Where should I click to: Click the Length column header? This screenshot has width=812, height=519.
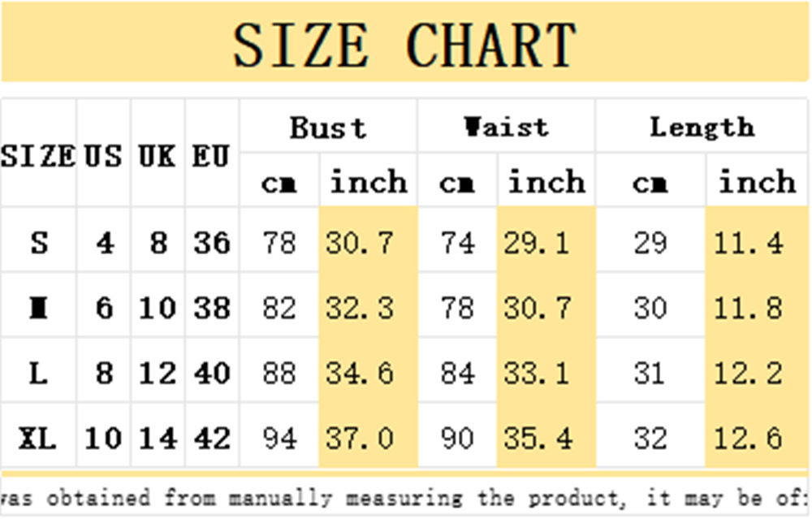coord(702,128)
